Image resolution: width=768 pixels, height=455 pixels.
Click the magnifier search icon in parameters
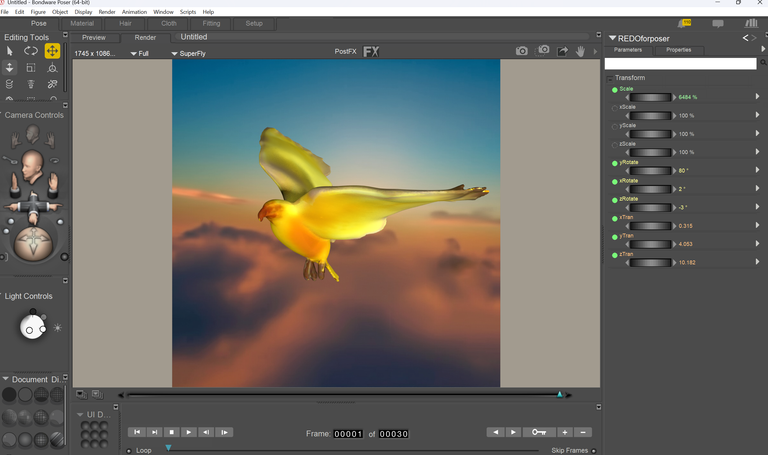pos(763,63)
